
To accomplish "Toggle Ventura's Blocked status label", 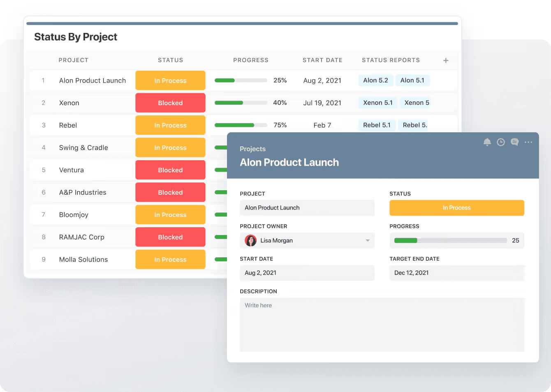I will [170, 170].
